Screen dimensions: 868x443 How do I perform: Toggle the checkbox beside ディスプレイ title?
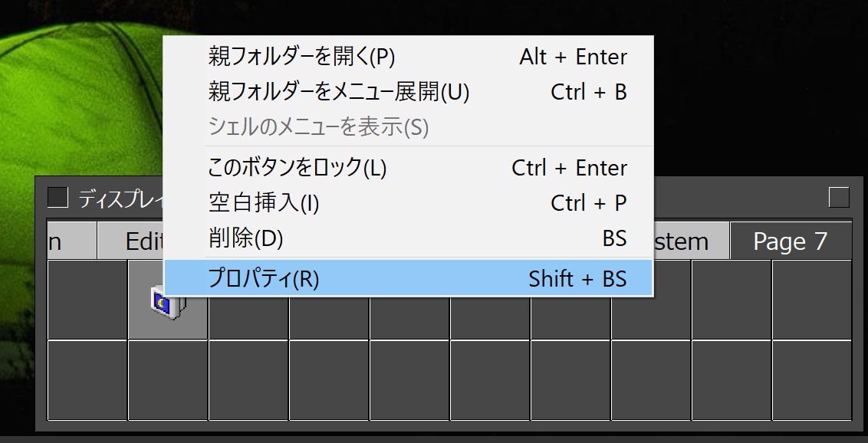point(58,198)
